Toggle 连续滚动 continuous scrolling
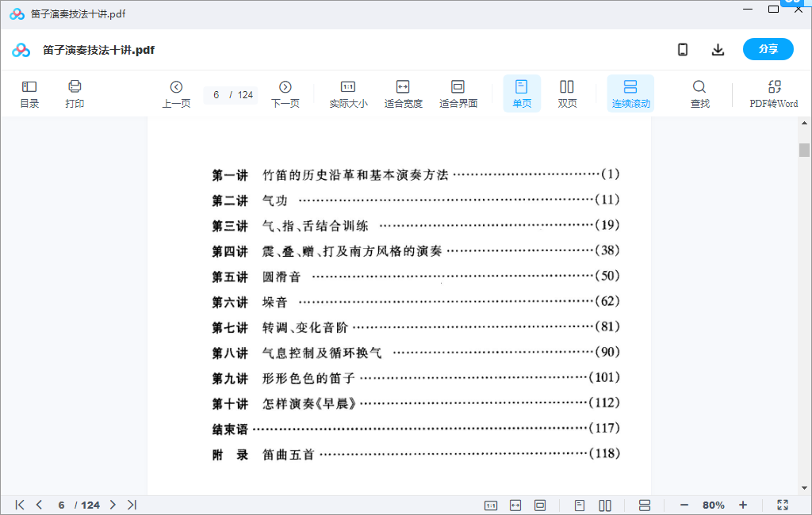This screenshot has width=812, height=515. (630, 93)
